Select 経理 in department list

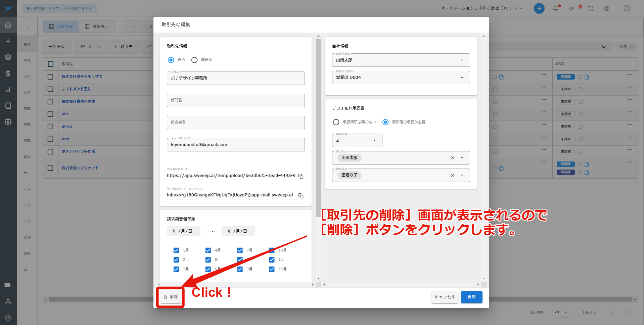(27, 141)
